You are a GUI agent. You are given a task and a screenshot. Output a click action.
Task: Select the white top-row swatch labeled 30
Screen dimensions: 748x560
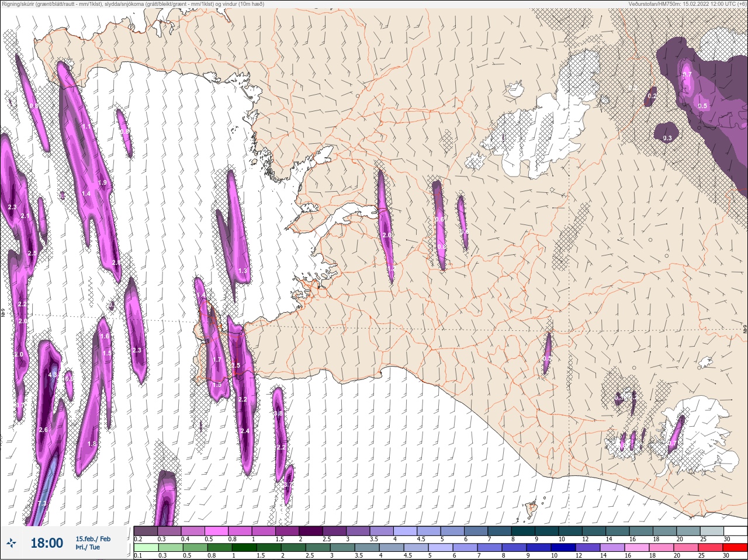point(735,531)
